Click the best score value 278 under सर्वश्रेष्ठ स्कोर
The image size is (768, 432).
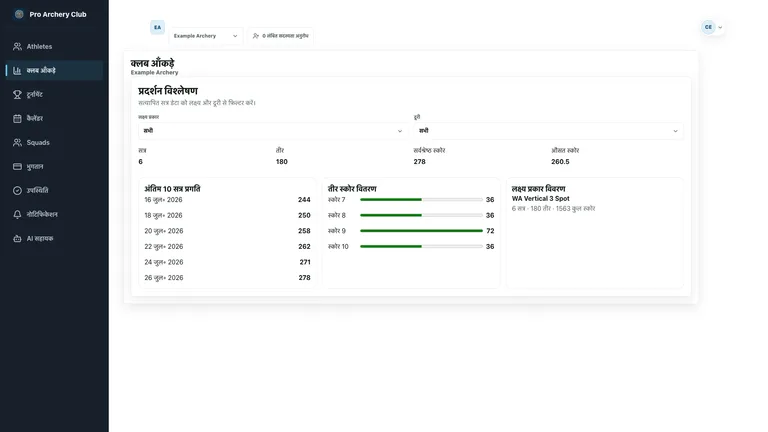(x=419, y=162)
